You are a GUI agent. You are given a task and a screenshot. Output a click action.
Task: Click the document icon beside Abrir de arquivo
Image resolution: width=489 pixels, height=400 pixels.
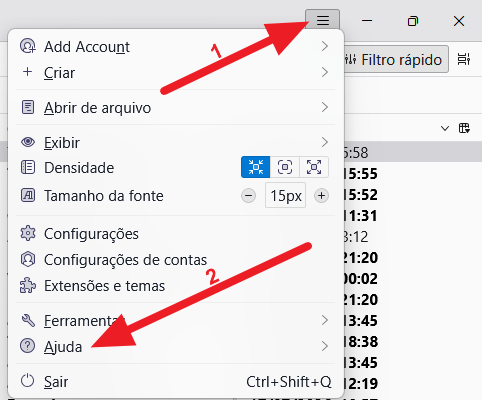point(28,107)
